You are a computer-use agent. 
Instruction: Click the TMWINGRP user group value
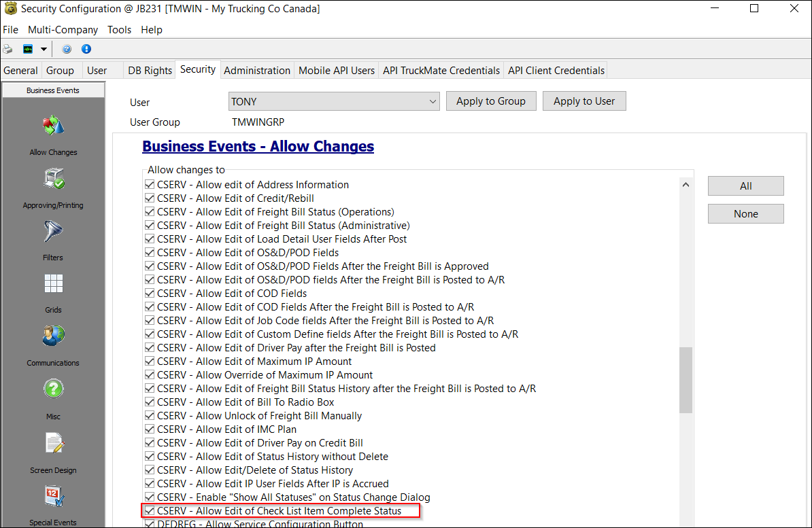258,122
